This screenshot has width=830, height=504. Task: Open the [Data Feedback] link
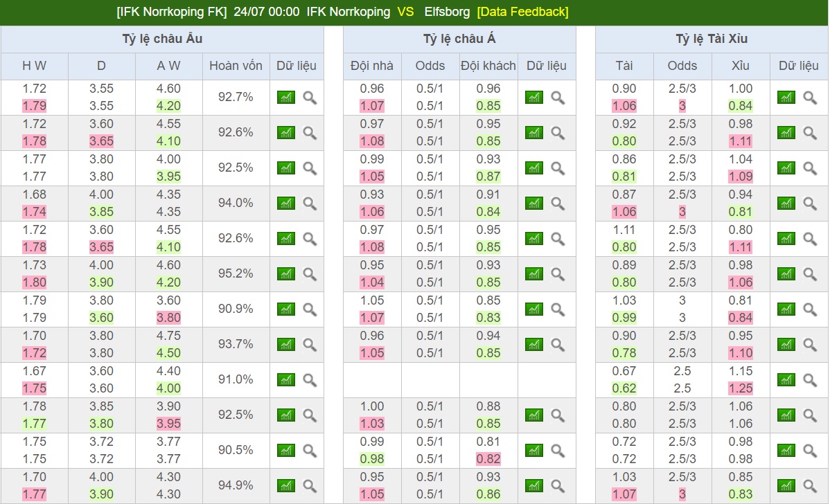[x=522, y=12]
